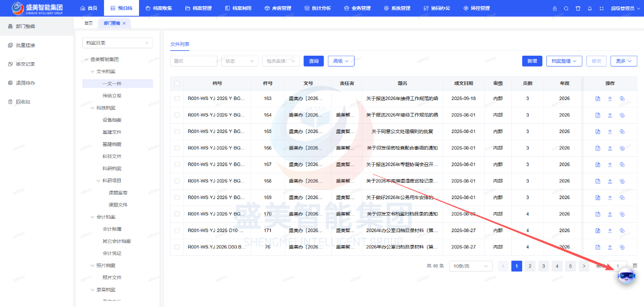Open the 状态 status dropdown filter
644x307 pixels.
(x=240, y=61)
